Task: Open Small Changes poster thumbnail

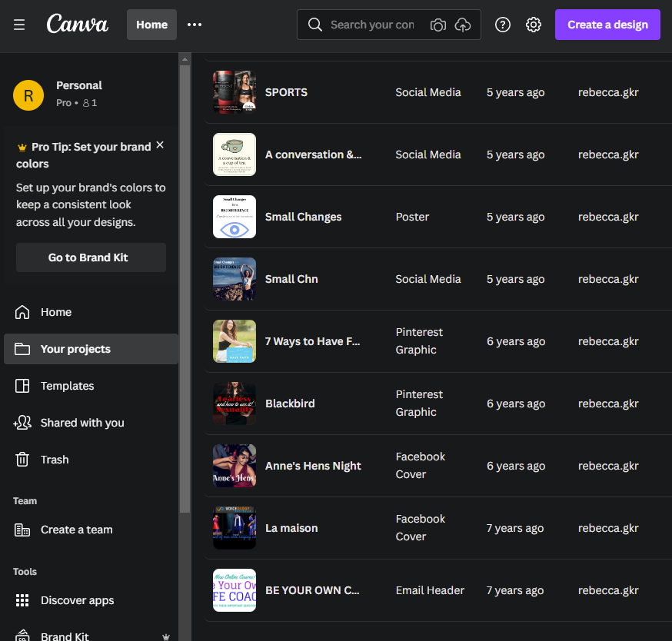Action: click(235, 217)
